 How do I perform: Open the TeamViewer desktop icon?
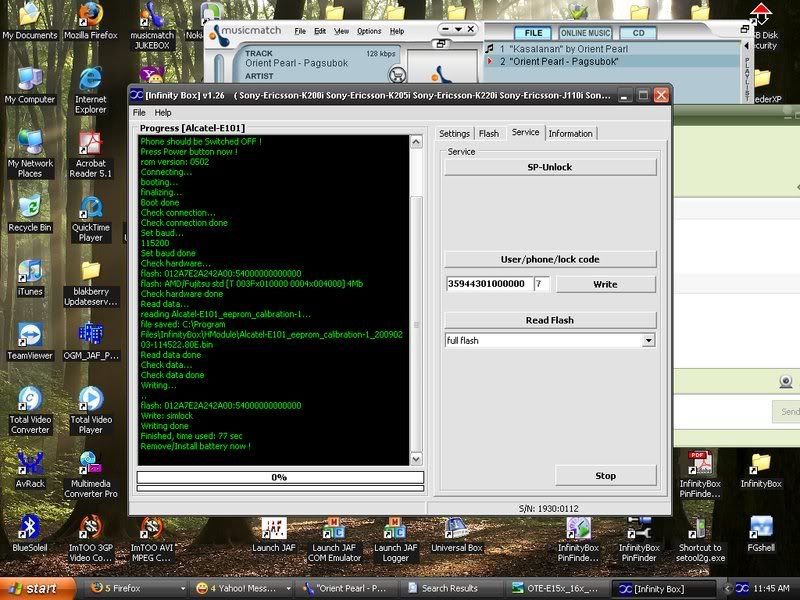[30, 336]
